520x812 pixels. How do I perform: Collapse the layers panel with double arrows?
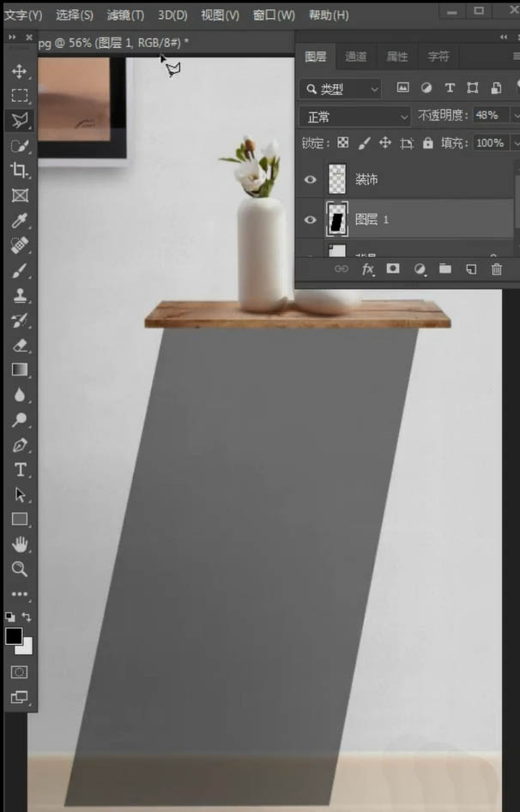coord(504,37)
